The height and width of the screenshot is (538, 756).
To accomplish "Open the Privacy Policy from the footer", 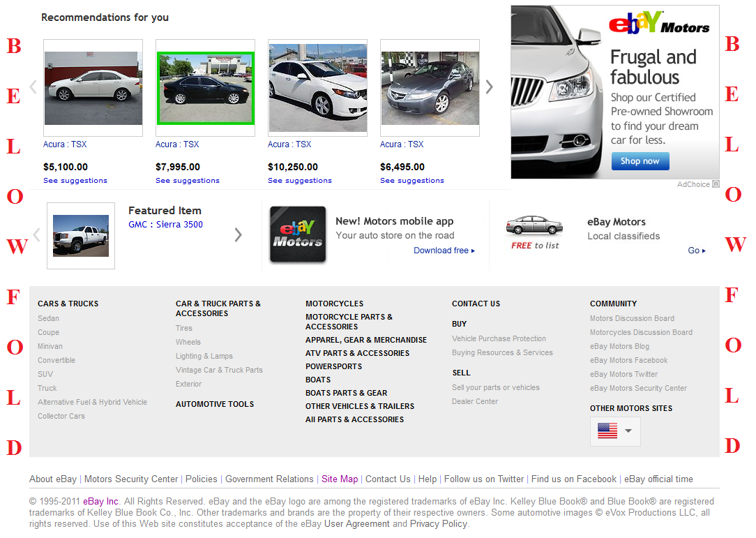I will click(438, 523).
